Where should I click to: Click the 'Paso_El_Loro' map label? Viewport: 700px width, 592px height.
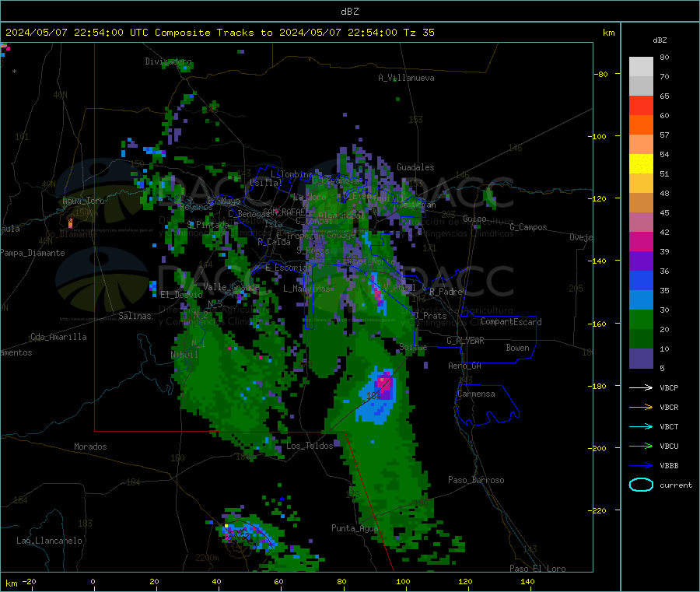coord(537,569)
